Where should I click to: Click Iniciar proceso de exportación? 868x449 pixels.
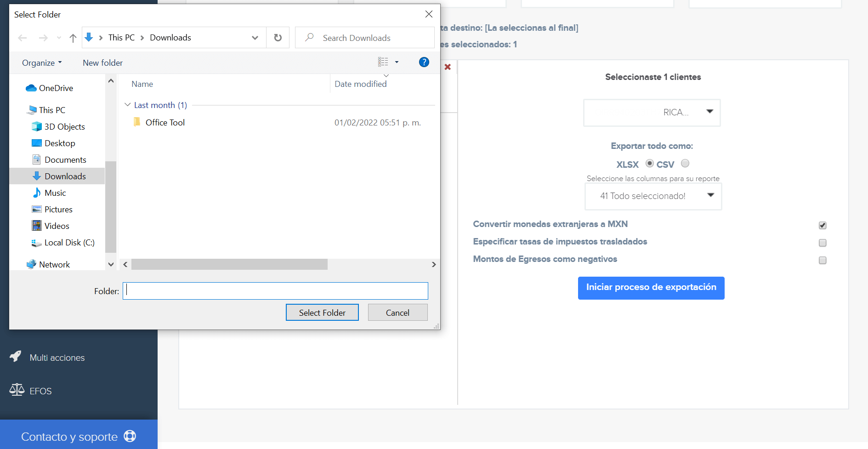click(651, 288)
